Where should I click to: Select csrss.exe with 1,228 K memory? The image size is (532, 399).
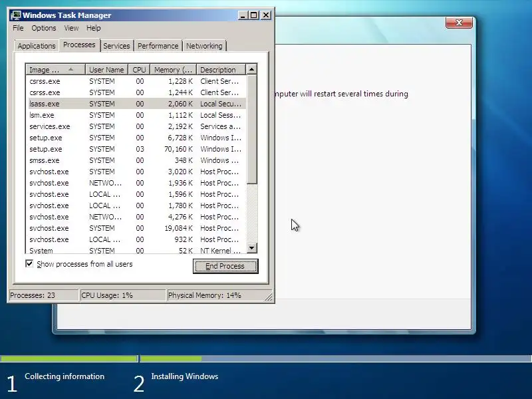(136, 81)
